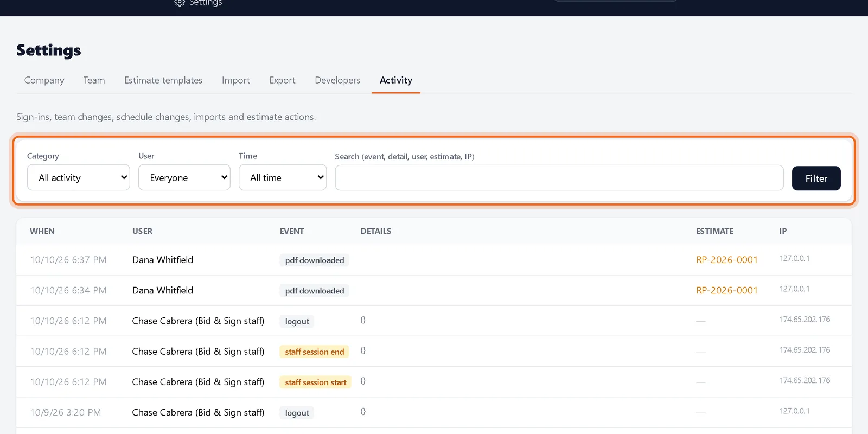Click the staff session start badge
Image resolution: width=868 pixels, height=434 pixels.
(316, 382)
